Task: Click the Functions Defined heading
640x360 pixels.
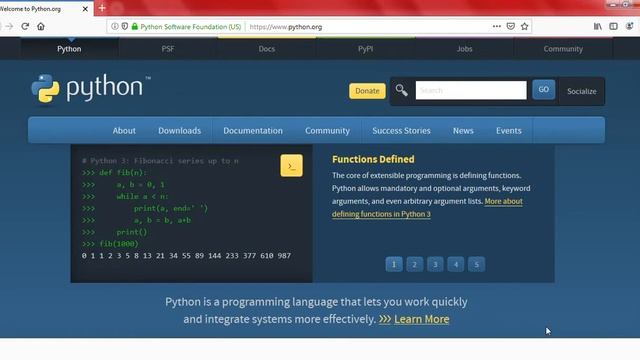Action: point(373,160)
